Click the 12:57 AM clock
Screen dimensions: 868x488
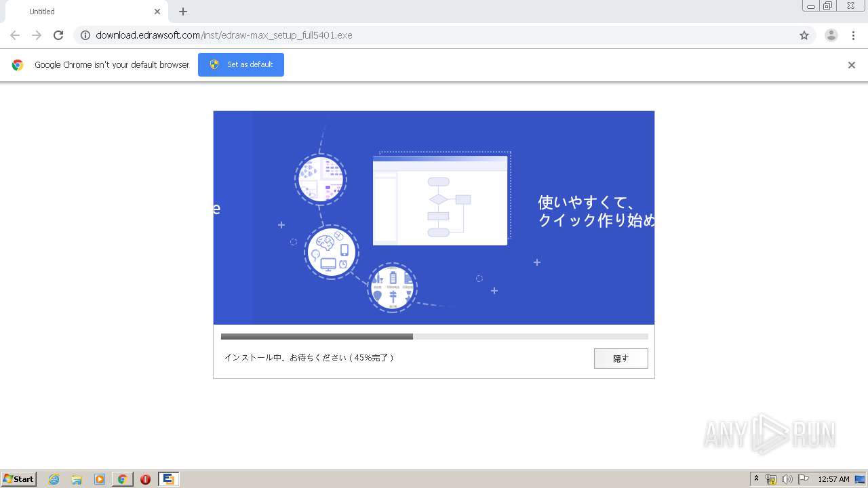833,479
